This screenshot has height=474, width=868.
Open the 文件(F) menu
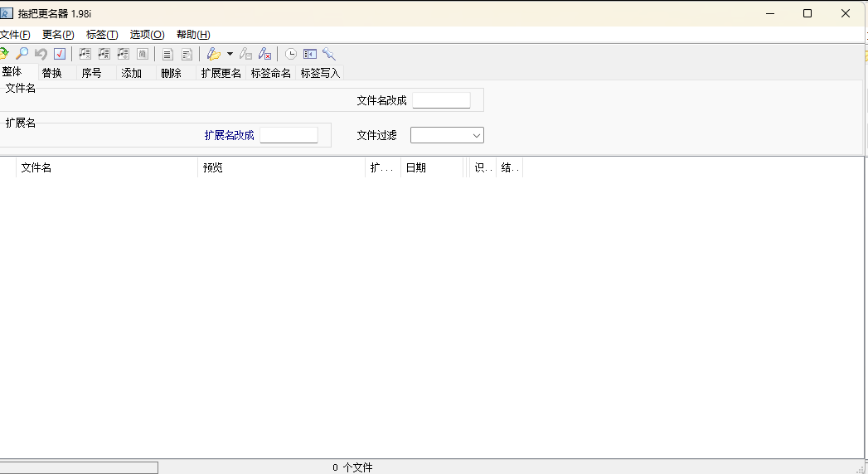15,34
